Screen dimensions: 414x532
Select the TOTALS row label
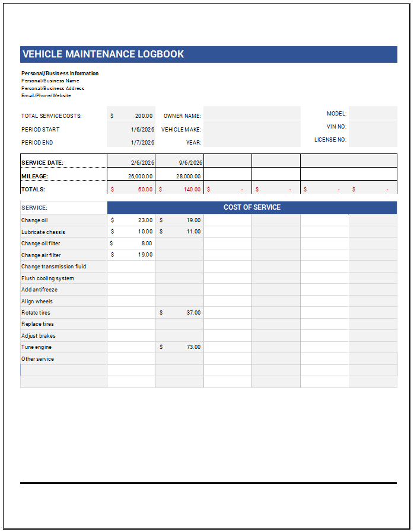[33, 190]
